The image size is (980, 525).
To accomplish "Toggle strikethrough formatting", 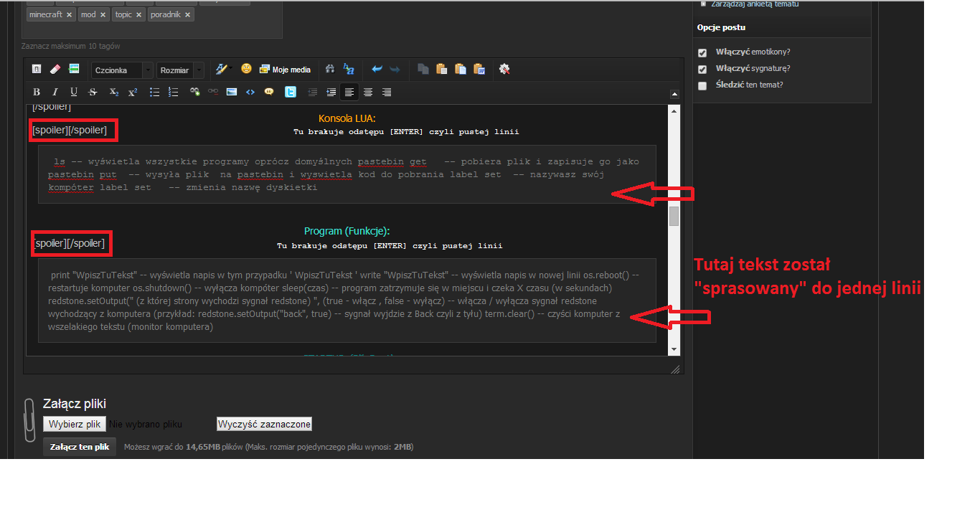I will 93,92.
